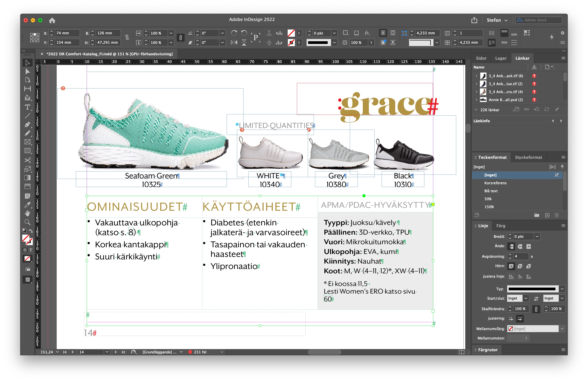Select the Korsreferens character style
Image resolution: width=588 pixels, height=382 pixels.
495,183
